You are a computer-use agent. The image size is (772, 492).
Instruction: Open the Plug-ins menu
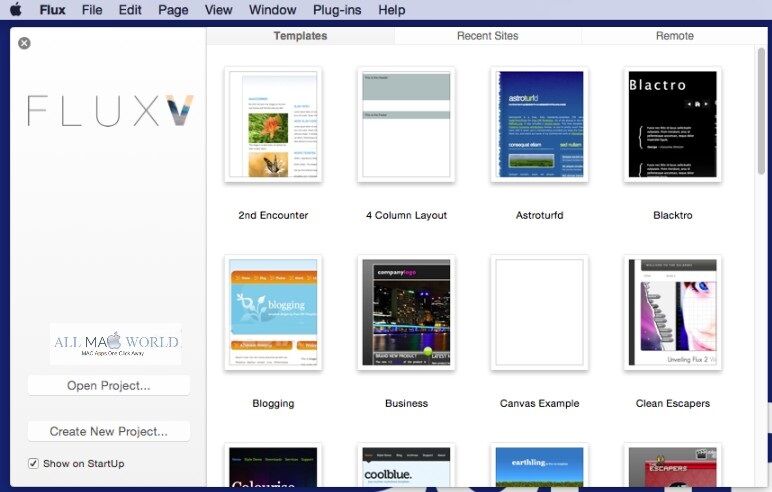[x=337, y=10]
